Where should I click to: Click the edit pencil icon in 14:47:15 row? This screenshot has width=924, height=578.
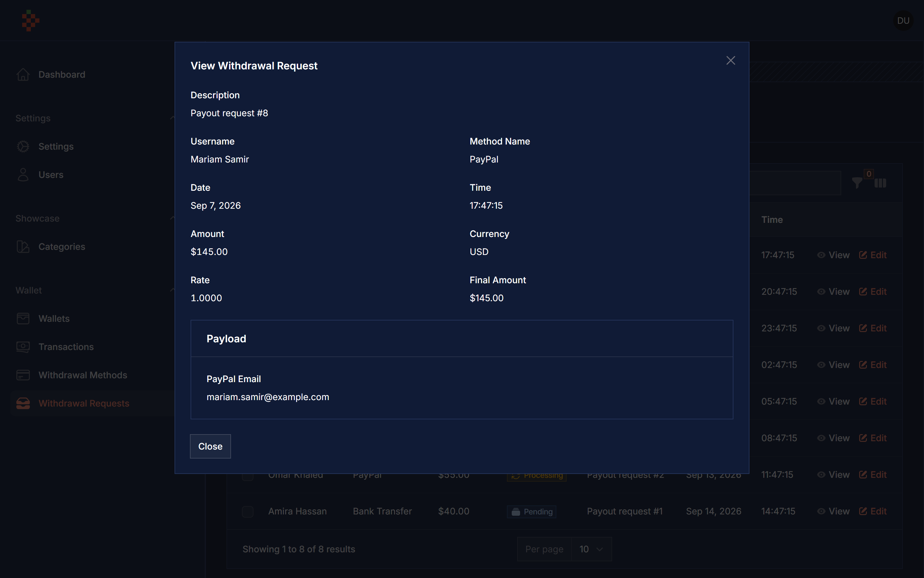tap(863, 511)
